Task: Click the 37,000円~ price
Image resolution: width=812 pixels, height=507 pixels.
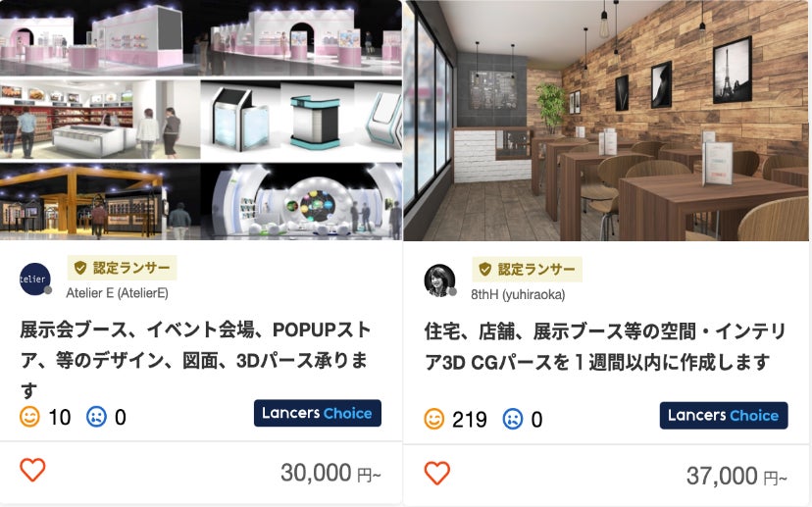Action: click(x=736, y=476)
